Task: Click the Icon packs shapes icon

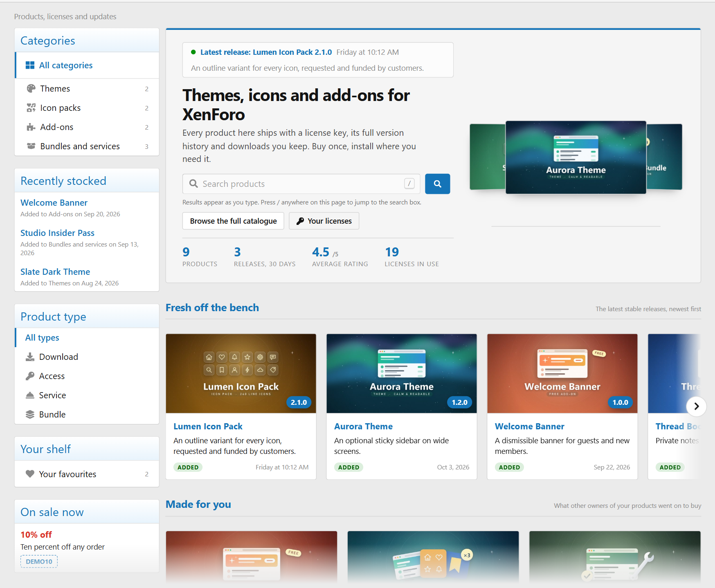Action: pyautogui.click(x=31, y=108)
